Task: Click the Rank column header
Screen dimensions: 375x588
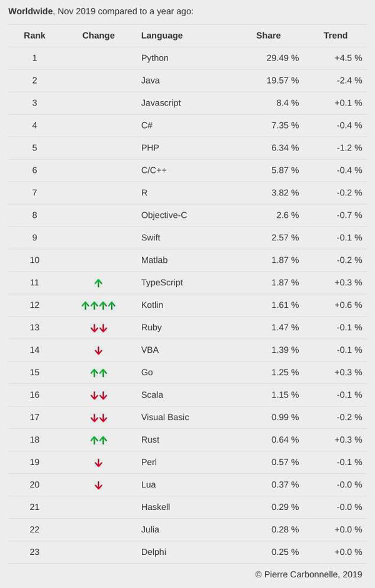Action: coord(34,36)
